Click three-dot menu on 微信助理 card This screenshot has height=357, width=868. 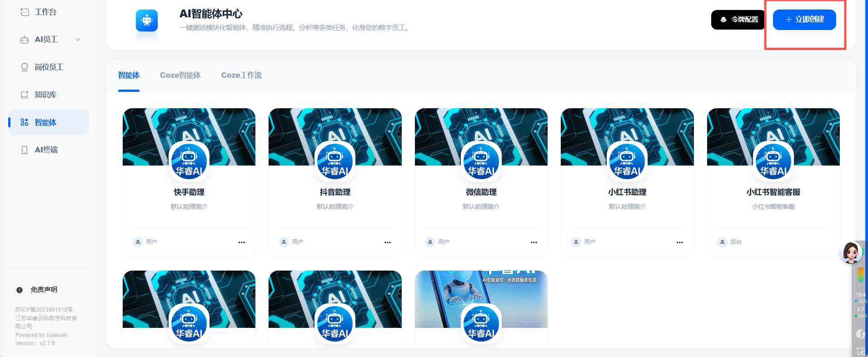click(x=534, y=242)
